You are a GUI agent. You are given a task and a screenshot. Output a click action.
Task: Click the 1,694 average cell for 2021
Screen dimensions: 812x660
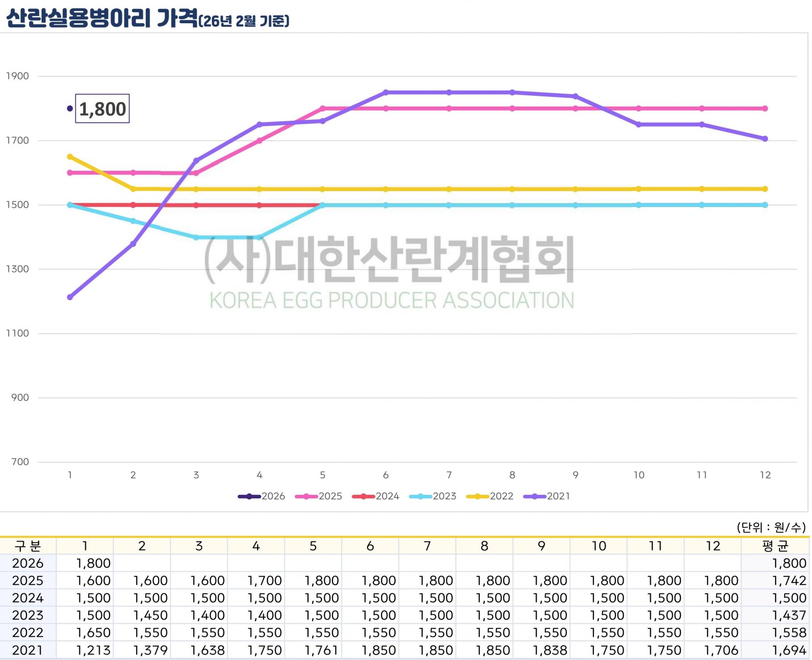(x=788, y=650)
